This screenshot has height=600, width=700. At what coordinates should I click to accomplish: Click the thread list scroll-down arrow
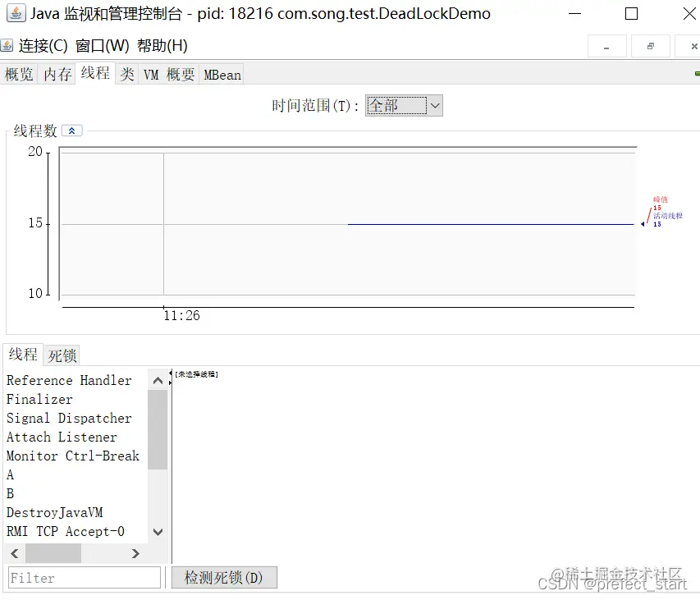[x=158, y=532]
